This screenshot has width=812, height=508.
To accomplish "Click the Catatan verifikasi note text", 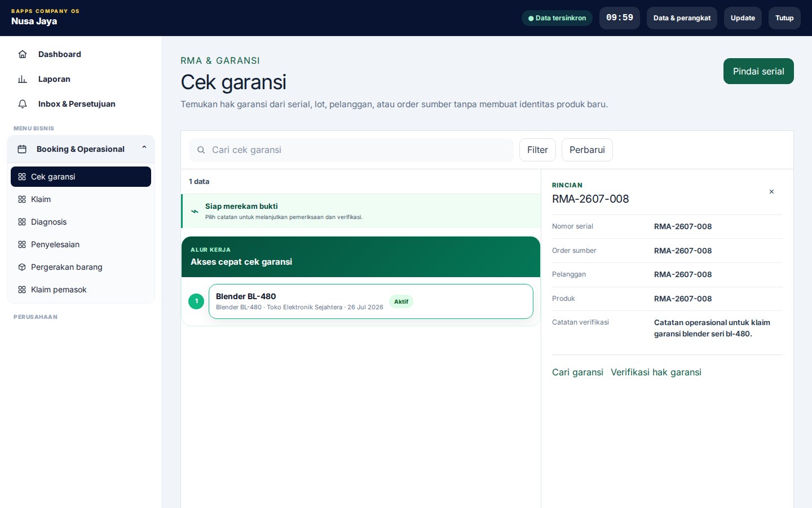I will coord(712,329).
